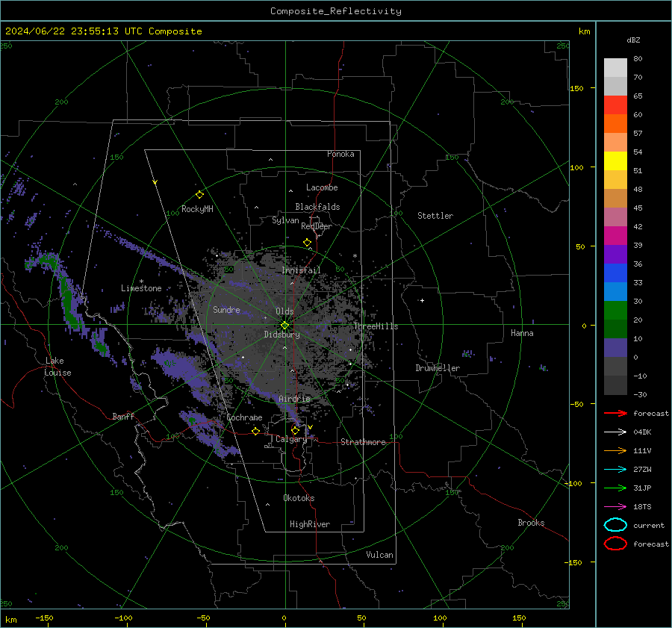Click the Sundre label
This screenshot has width=672, height=628.
[226, 309]
